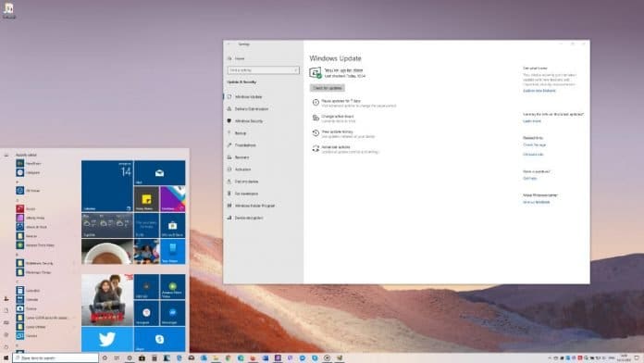
Task: Open the Messenger tile
Action: click(x=172, y=313)
